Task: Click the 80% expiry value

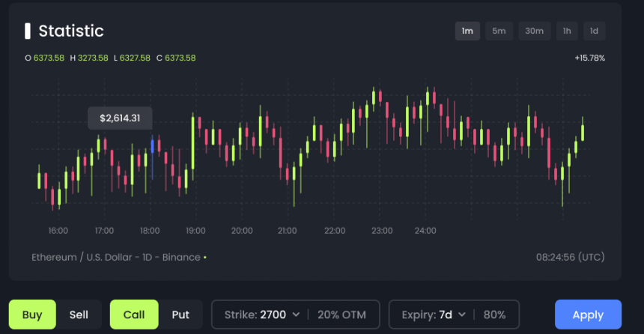Action: click(x=494, y=315)
